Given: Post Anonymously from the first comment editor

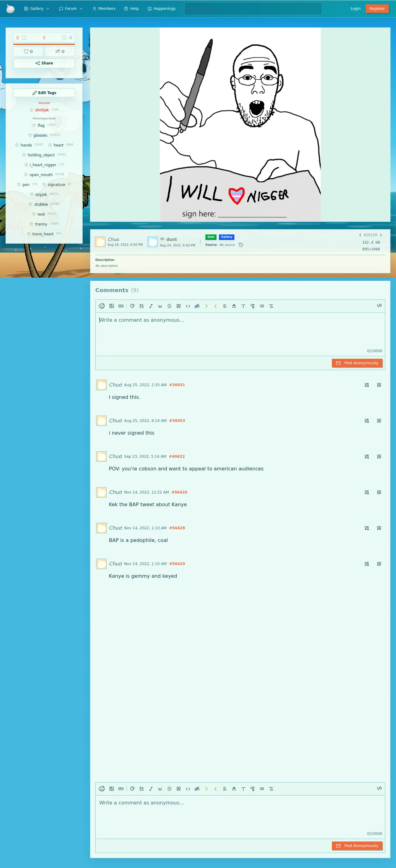Looking at the screenshot, I should point(357,363).
